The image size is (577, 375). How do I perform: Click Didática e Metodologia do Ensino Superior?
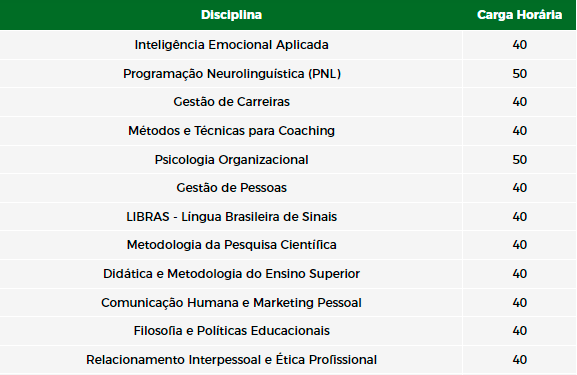pyautogui.click(x=231, y=274)
